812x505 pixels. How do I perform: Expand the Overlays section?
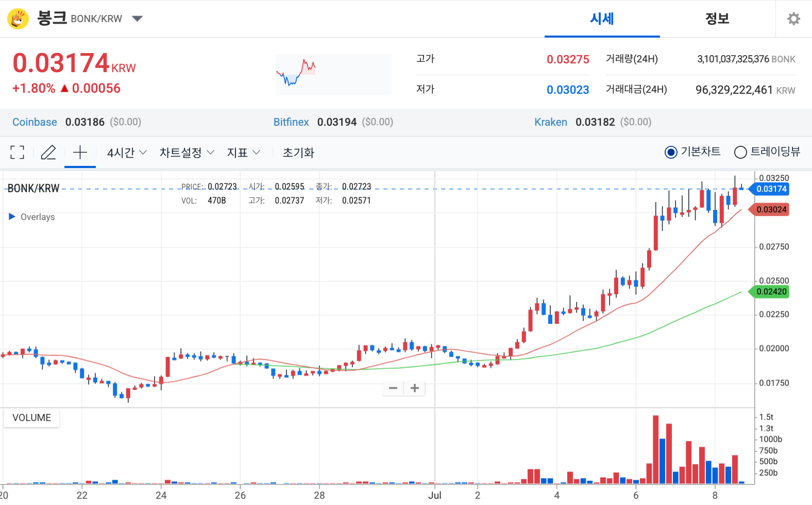pyautogui.click(x=32, y=217)
